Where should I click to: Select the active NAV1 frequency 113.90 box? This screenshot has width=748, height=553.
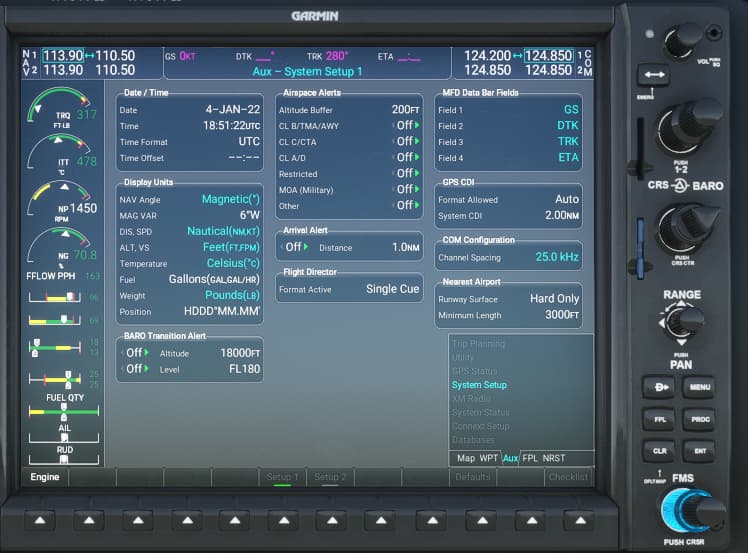[x=63, y=56]
